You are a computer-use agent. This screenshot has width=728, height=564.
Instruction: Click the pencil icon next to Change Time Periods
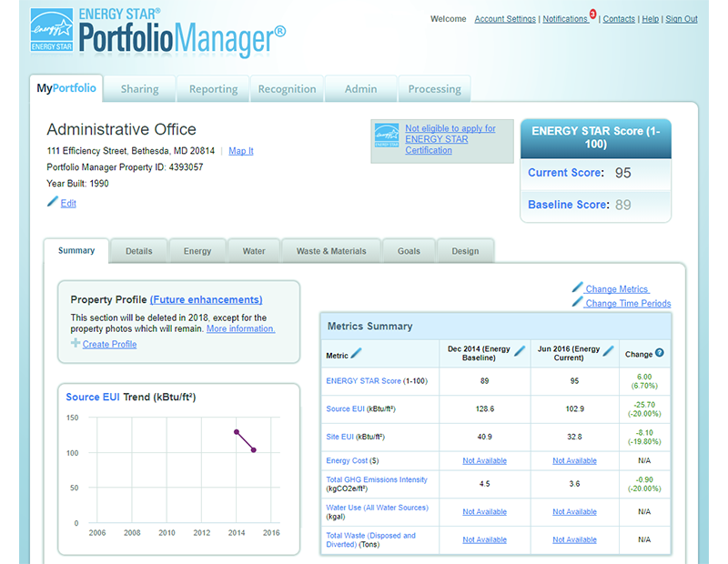coord(577,302)
